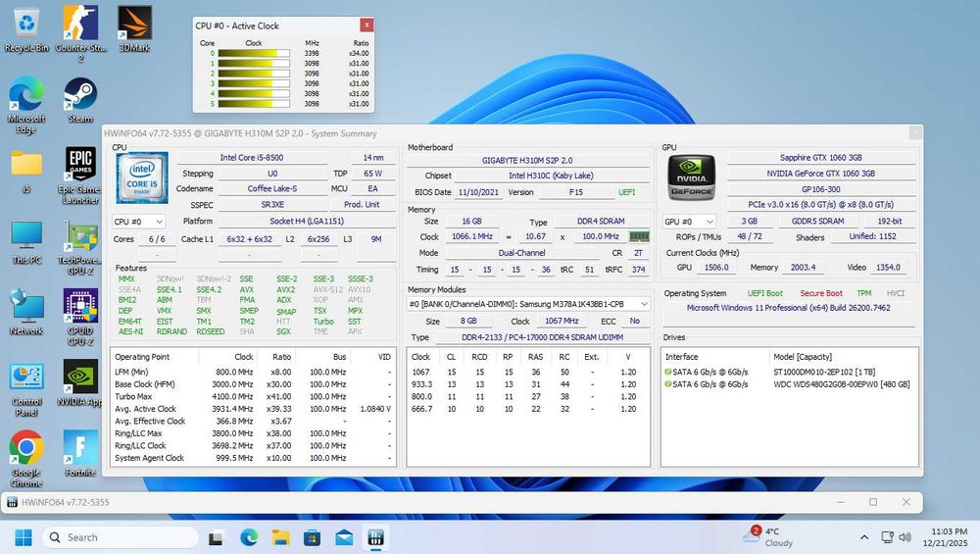The width and height of the screenshot is (980, 554).
Task: Open the Counter-Strike 2 desktop shortcut
Action: [x=80, y=23]
